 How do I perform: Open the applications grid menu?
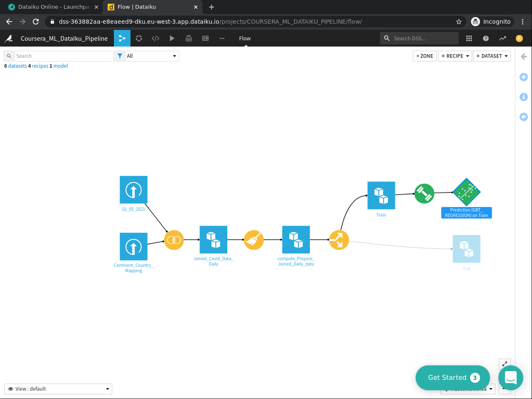pyautogui.click(x=469, y=38)
